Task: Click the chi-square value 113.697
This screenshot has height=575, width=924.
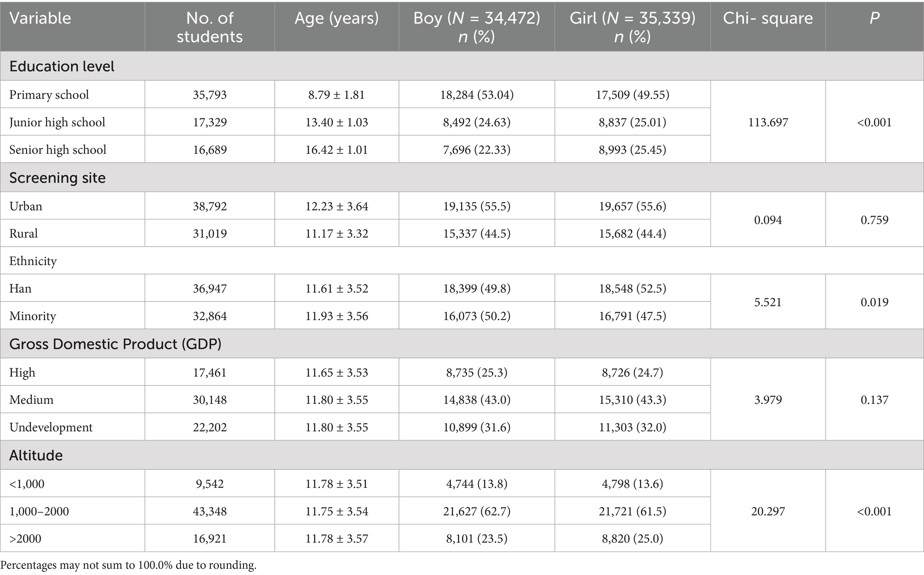Action: [x=768, y=122]
